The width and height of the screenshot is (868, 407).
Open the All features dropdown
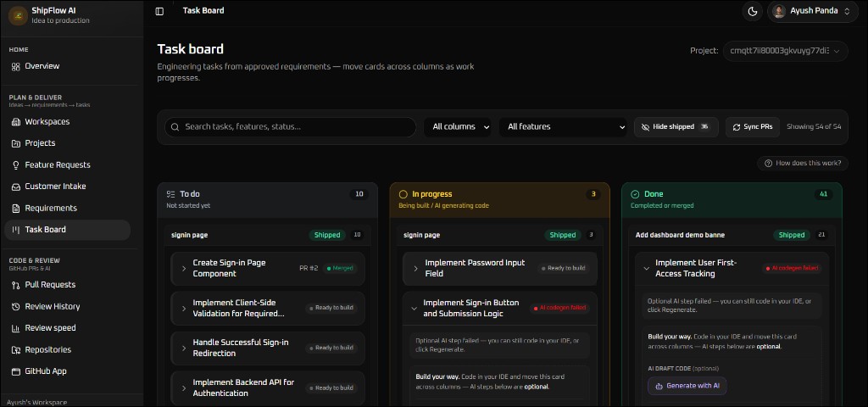coord(563,127)
